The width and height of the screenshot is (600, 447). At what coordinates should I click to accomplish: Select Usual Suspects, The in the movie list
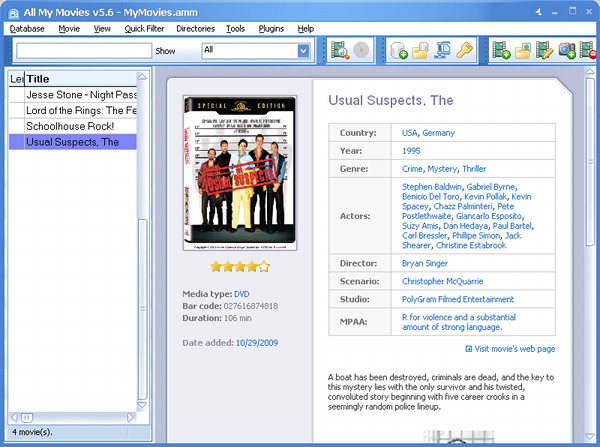coord(73,142)
